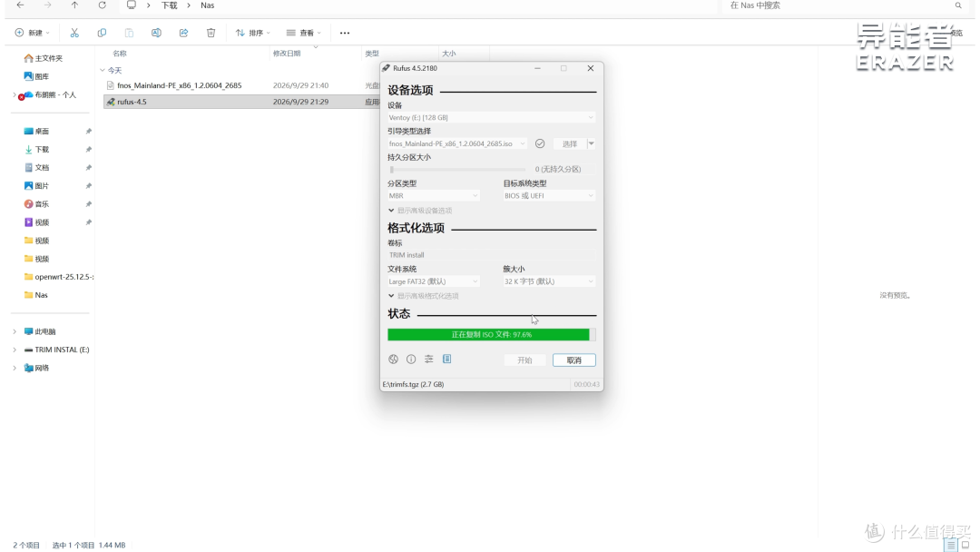980x552 pixels.
Task: Select the rufus-4.5 file row
Action: [x=241, y=102]
